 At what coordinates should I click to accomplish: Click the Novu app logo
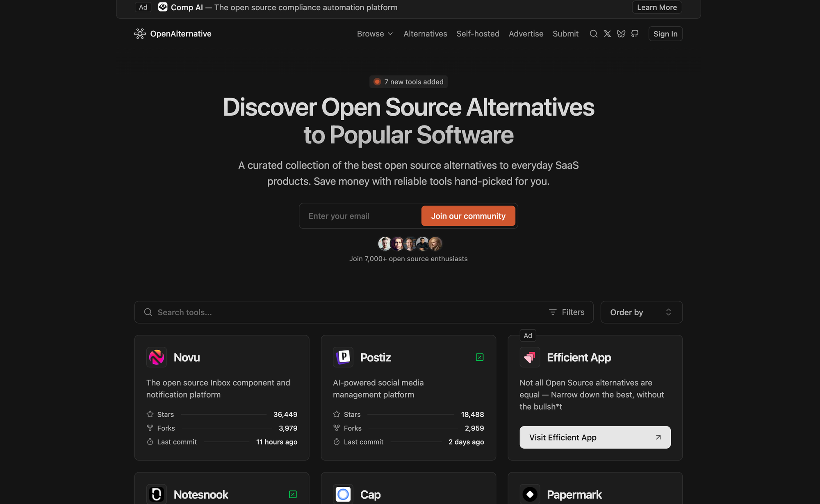tap(157, 357)
